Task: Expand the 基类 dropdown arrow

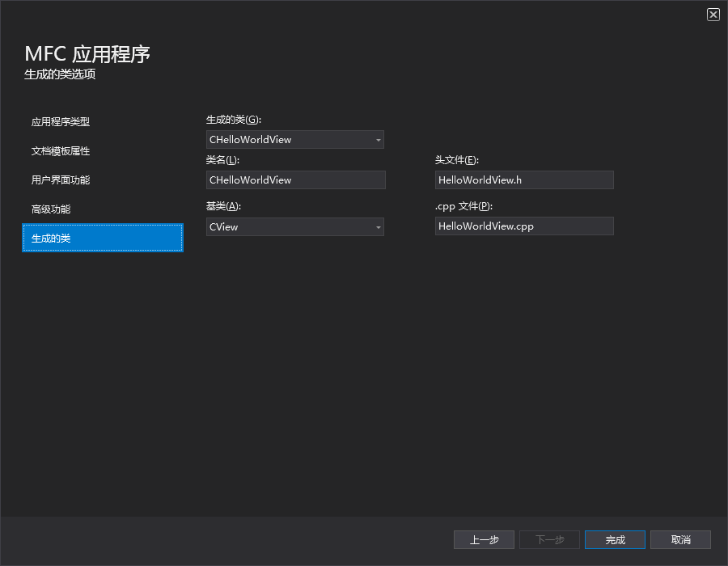Action: pyautogui.click(x=378, y=226)
